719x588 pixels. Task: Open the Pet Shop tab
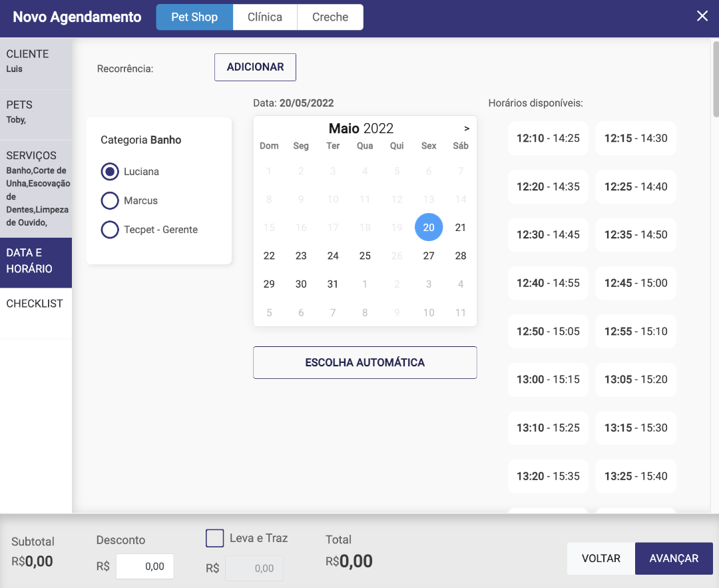[x=194, y=17]
